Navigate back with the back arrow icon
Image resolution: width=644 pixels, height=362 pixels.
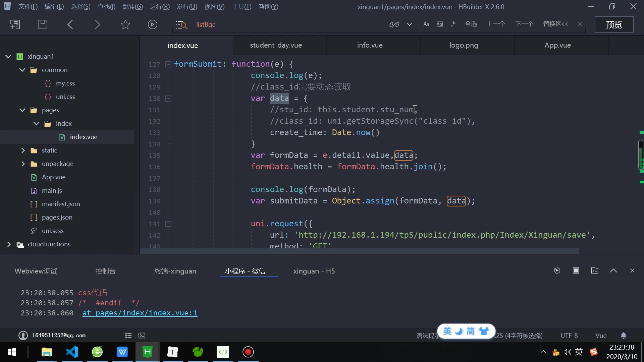[70, 24]
